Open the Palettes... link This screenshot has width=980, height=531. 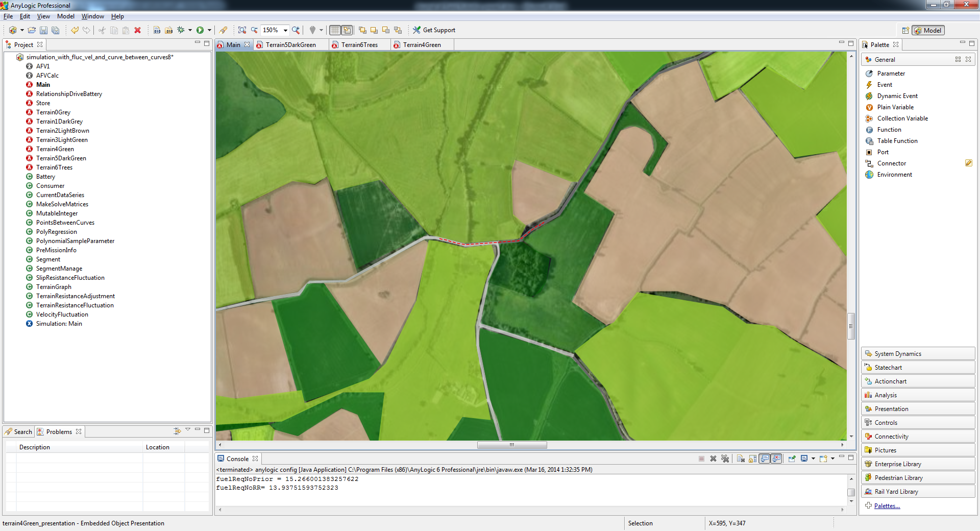[x=887, y=506]
